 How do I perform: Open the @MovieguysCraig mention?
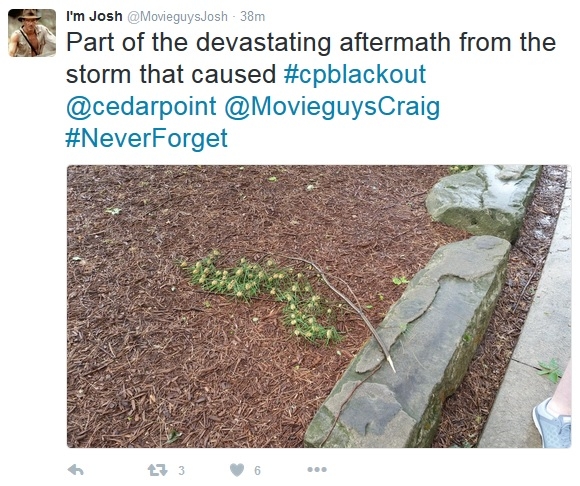[x=332, y=106]
